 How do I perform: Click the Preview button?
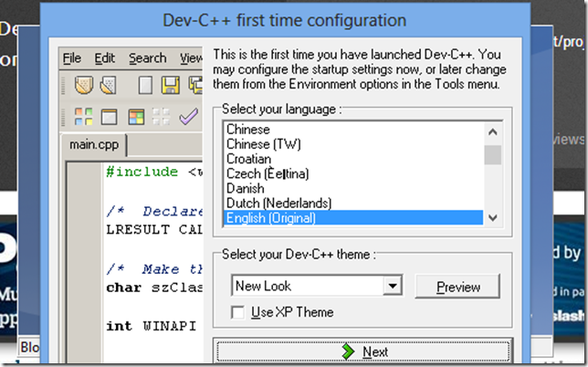pos(457,287)
